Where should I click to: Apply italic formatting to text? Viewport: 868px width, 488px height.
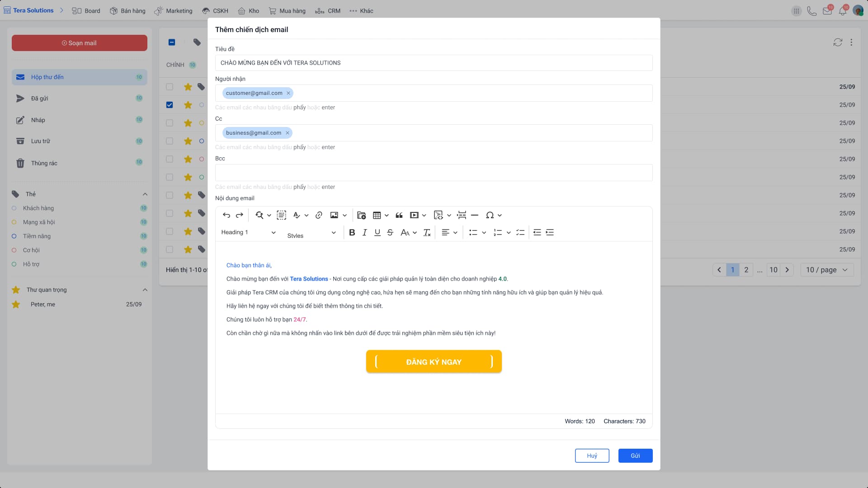tap(364, 232)
